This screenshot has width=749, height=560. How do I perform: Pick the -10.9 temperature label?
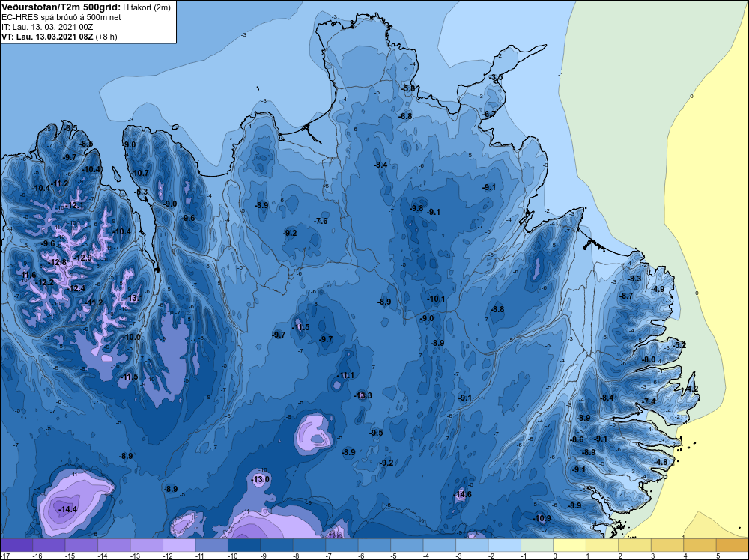(x=542, y=518)
